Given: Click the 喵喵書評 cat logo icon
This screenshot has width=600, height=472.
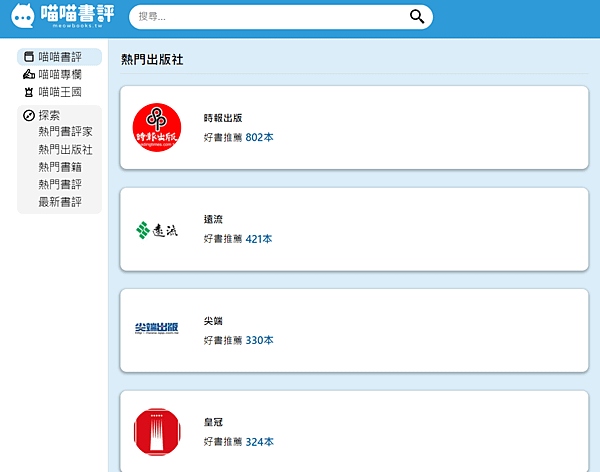Looking at the screenshot, I should click(x=23, y=16).
